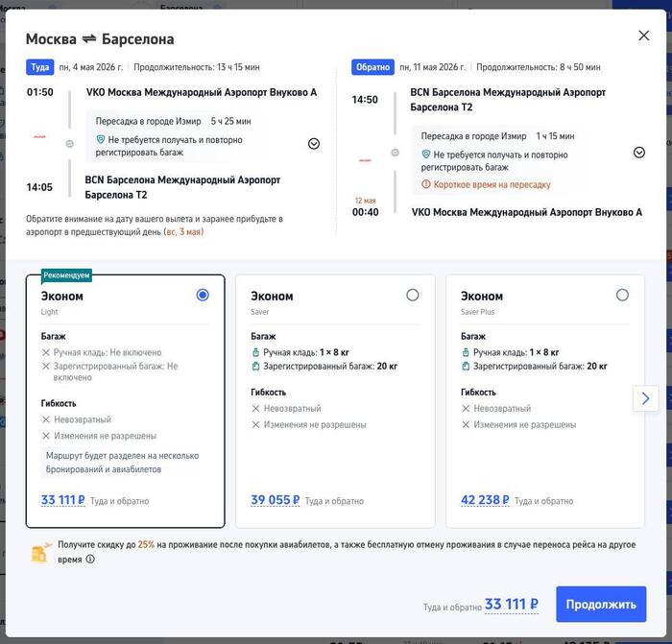Expand return flight Измир layover chevron
Image resolution: width=672 pixels, height=644 pixels.
[x=639, y=152]
